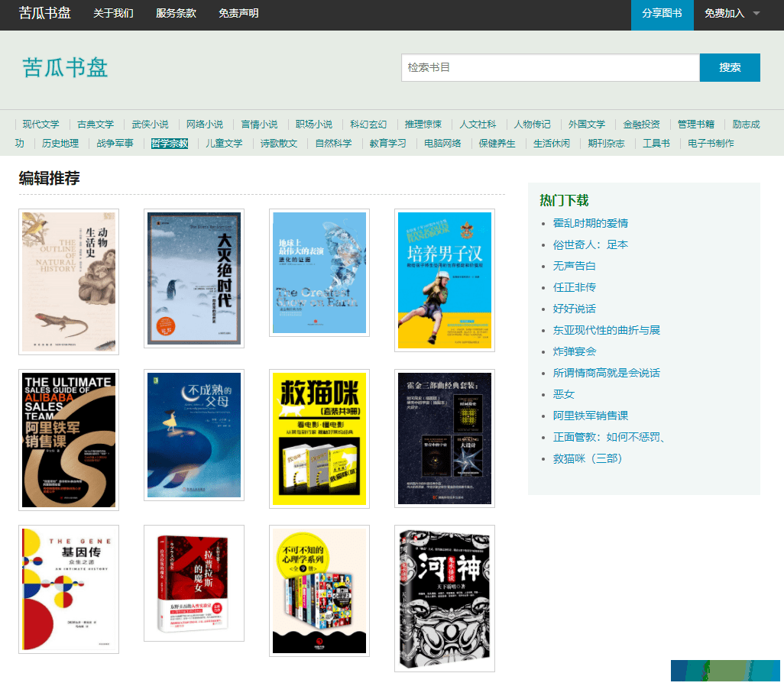Select the 诗歌散文 category

click(278, 144)
